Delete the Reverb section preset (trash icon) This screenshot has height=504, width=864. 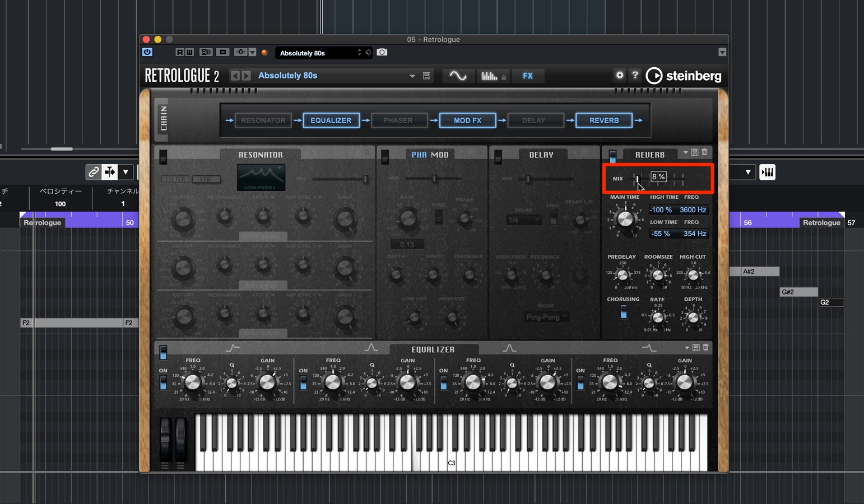point(704,152)
